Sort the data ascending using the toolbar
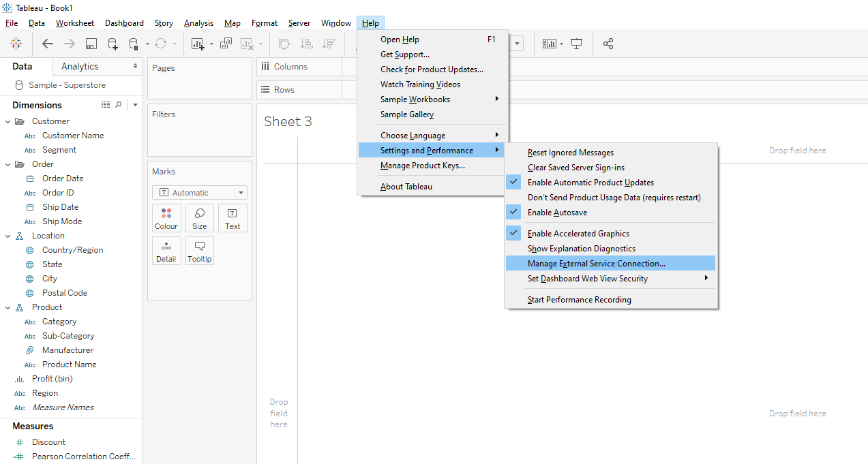The image size is (868, 464). tap(307, 44)
